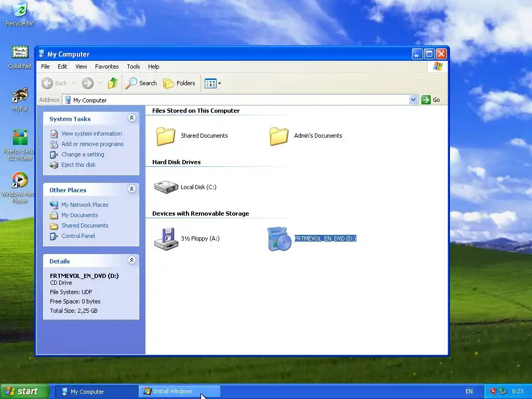Expand the Back history dropdown arrow
532x399 pixels.
[x=73, y=83]
